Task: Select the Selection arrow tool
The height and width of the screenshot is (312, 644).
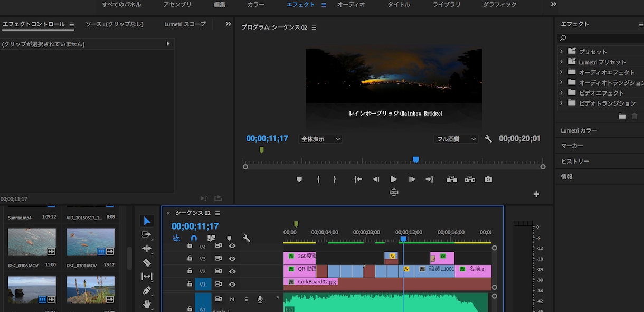Action: [147, 221]
